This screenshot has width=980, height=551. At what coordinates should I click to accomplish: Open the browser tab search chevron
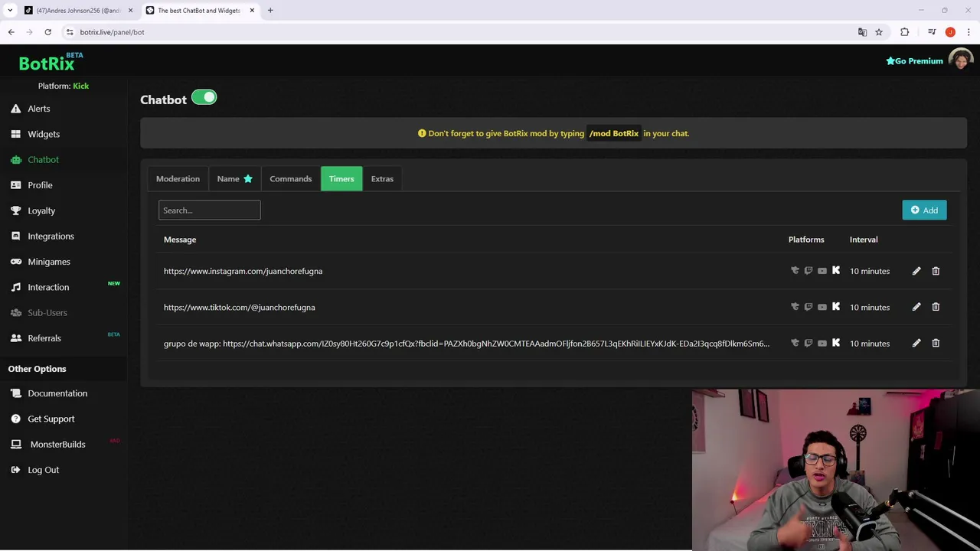[x=10, y=11]
